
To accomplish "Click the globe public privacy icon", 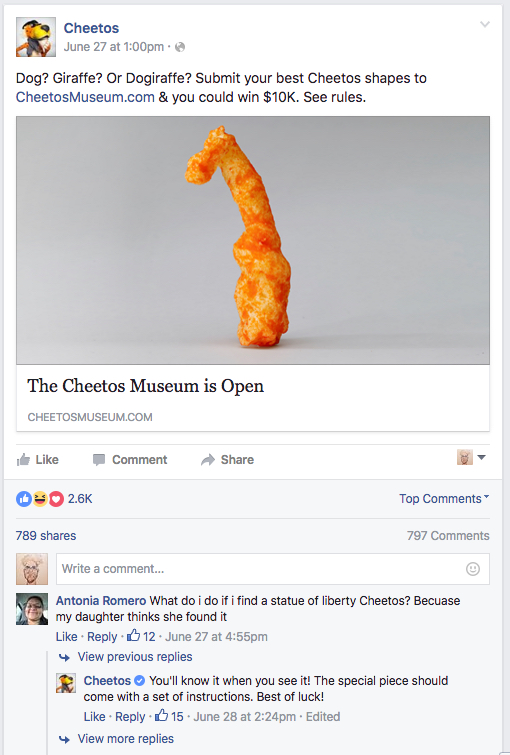I will click(x=180, y=47).
